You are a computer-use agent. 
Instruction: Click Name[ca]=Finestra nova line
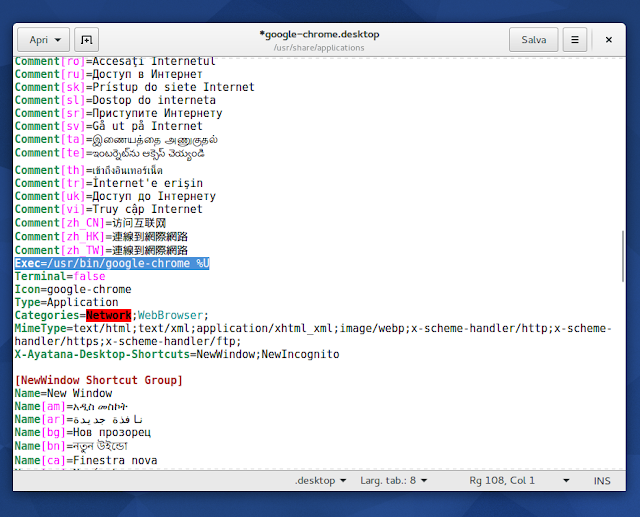(86, 460)
